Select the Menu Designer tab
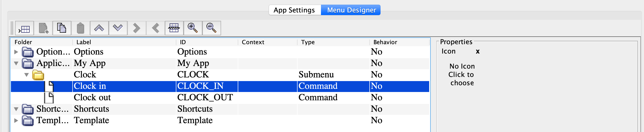Screen dimensions: 644x132 click(x=351, y=10)
